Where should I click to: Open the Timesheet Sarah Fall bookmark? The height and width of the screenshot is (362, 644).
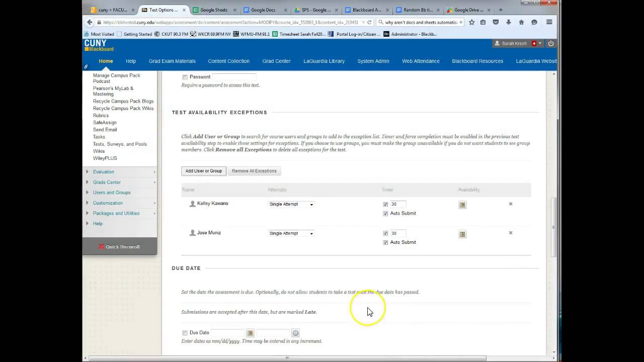coord(299,34)
